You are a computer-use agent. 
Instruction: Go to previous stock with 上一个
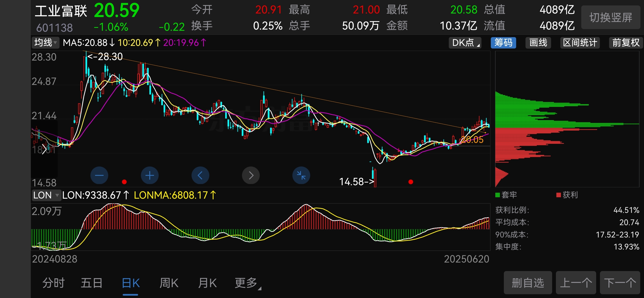point(576,283)
